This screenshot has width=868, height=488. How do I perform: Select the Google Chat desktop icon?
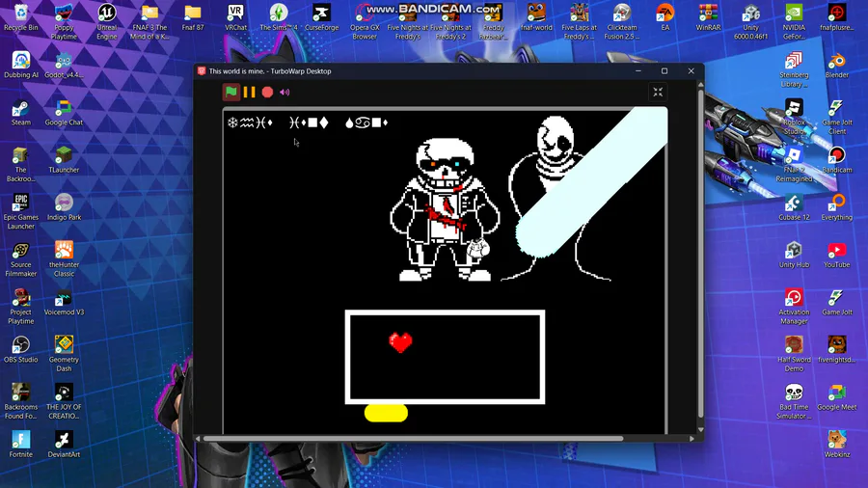[x=65, y=113]
